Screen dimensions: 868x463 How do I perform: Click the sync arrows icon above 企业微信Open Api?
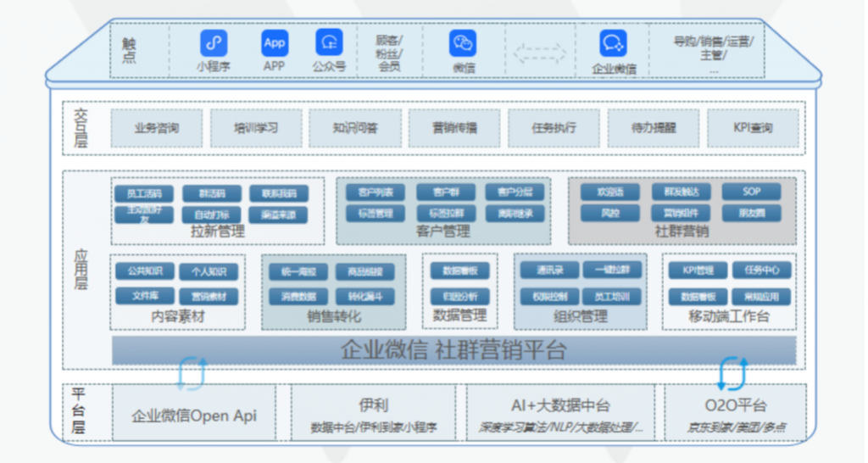coord(192,373)
